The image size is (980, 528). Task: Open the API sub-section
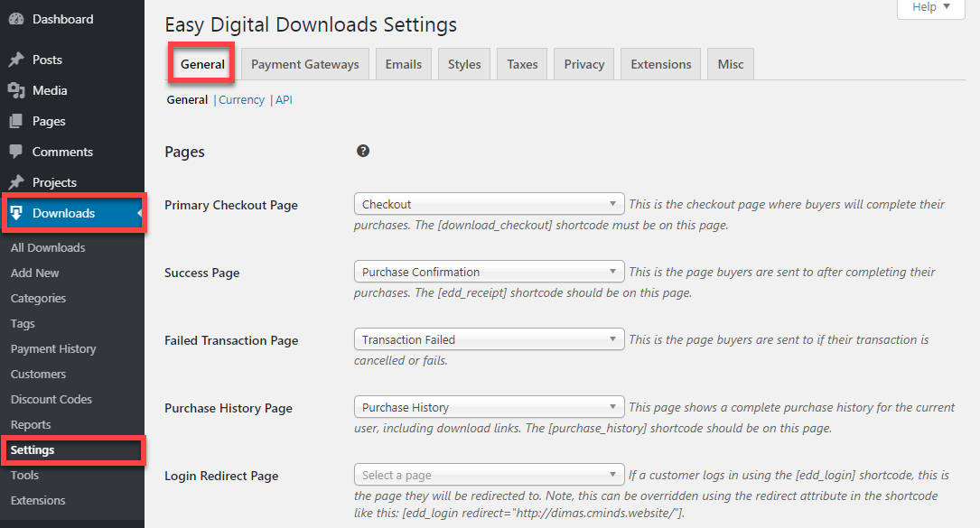point(284,100)
